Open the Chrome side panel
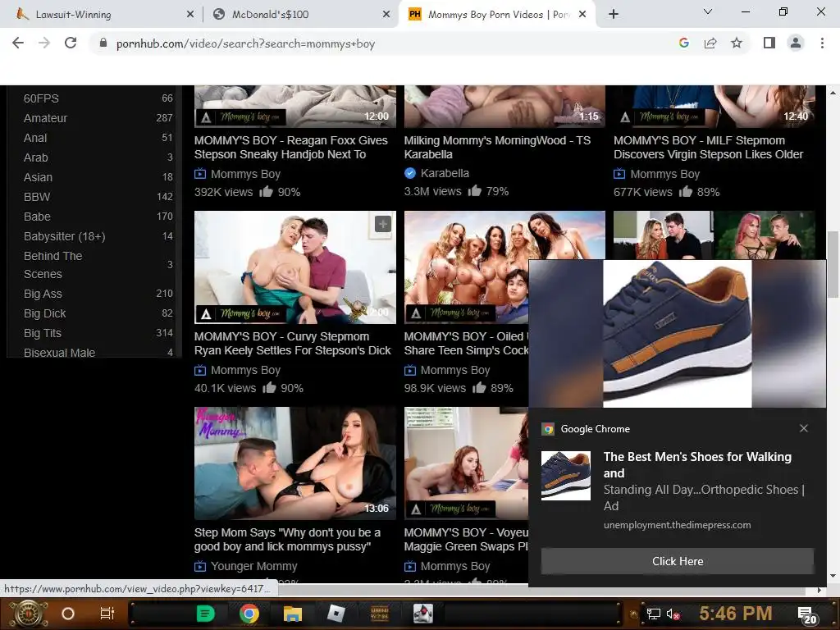This screenshot has width=840, height=630. pos(769,43)
